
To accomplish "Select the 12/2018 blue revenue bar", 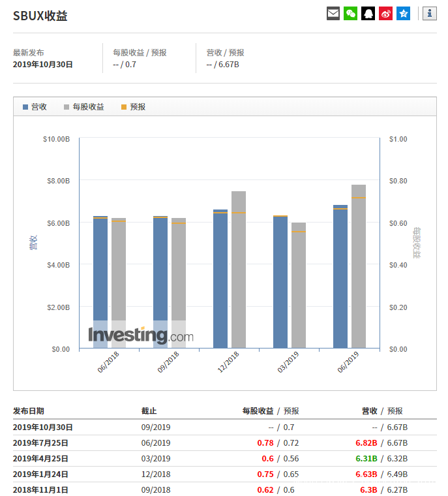I will [220, 279].
